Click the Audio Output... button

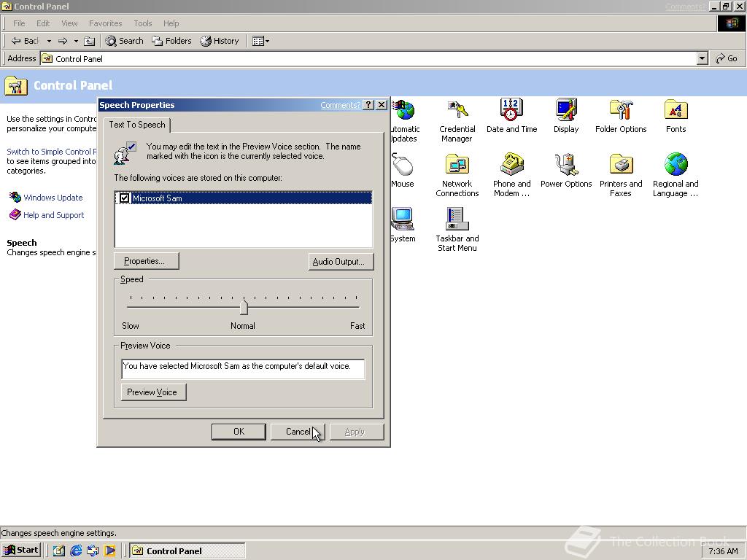[x=341, y=262]
